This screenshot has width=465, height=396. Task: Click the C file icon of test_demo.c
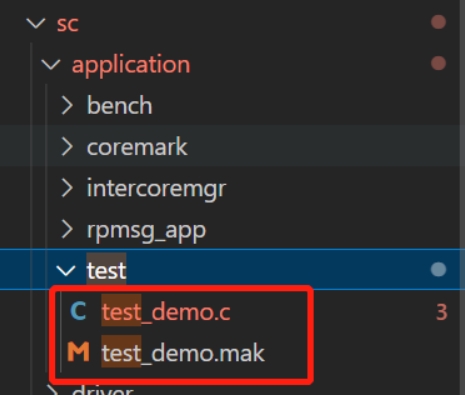78,311
